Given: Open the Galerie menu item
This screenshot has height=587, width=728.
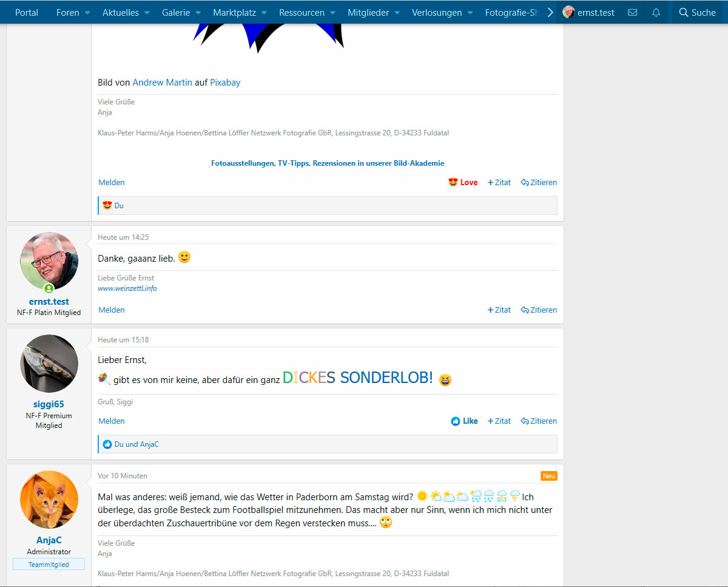Looking at the screenshot, I should (176, 12).
